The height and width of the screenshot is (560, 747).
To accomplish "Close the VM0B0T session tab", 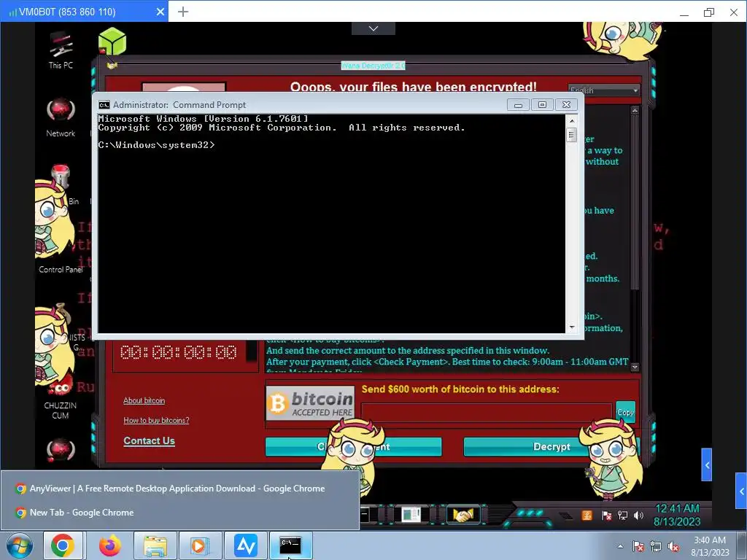I will pos(160,12).
